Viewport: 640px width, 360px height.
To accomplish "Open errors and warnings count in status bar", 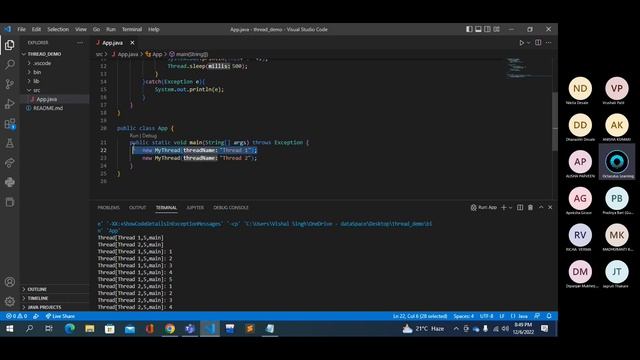I will pos(17,316).
